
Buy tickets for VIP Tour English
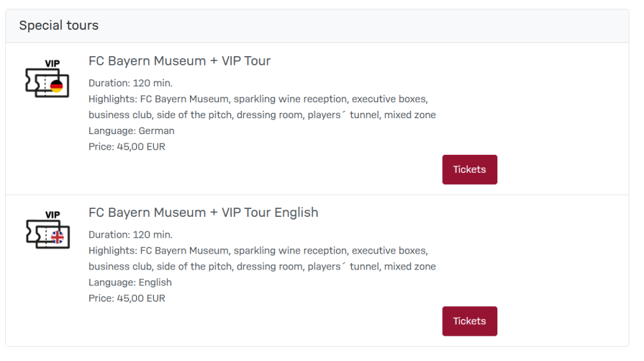(469, 321)
